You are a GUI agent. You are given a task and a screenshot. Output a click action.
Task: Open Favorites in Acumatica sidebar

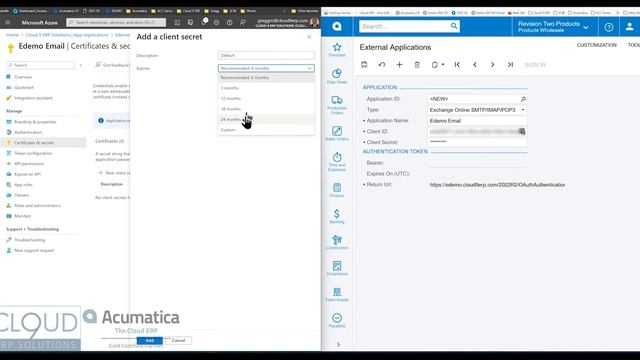337,50
